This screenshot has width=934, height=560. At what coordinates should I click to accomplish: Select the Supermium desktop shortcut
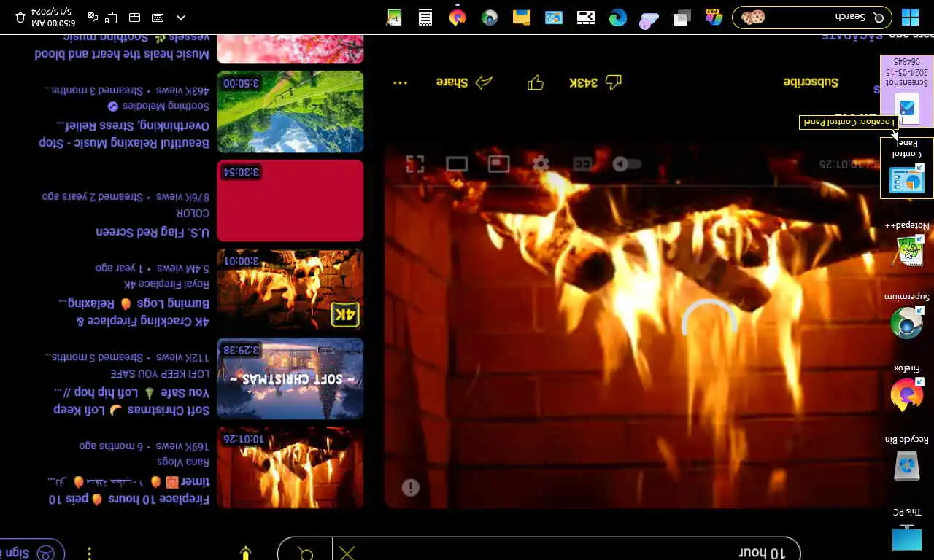907,316
